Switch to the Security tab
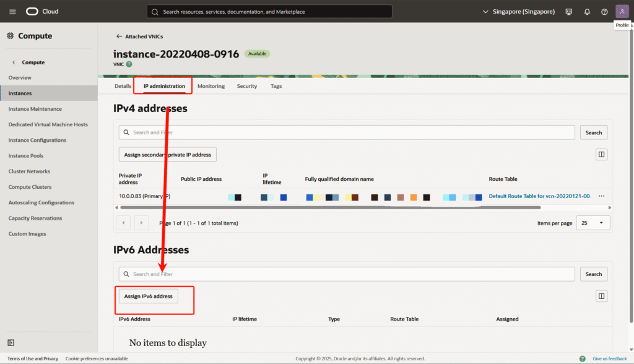This screenshot has width=634, height=364. [x=246, y=86]
